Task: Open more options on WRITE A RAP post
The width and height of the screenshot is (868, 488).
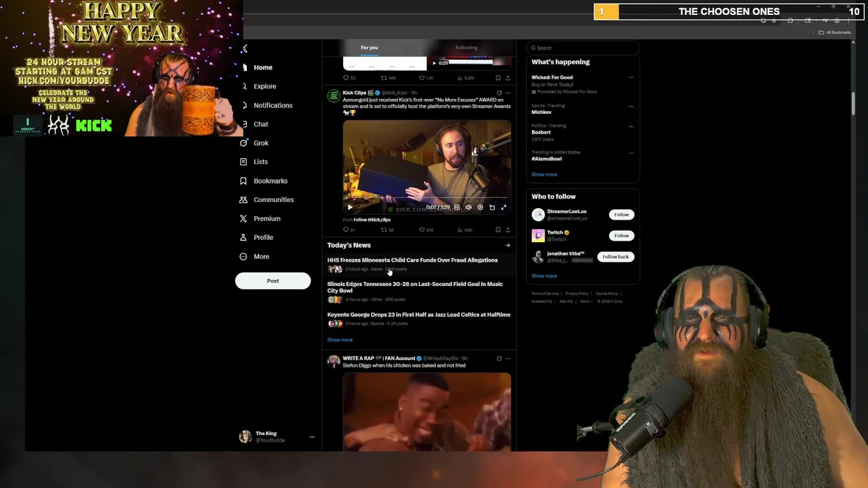Action: pos(508,359)
